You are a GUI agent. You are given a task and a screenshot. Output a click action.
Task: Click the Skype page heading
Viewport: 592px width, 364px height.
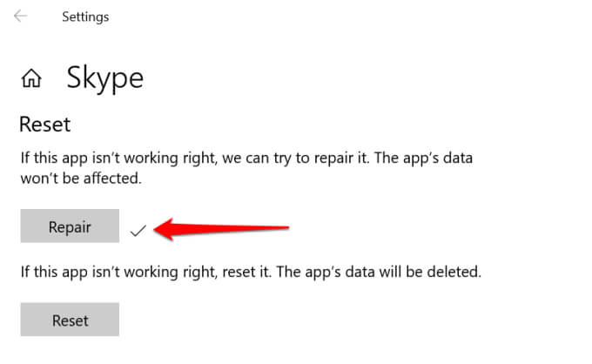coord(104,78)
